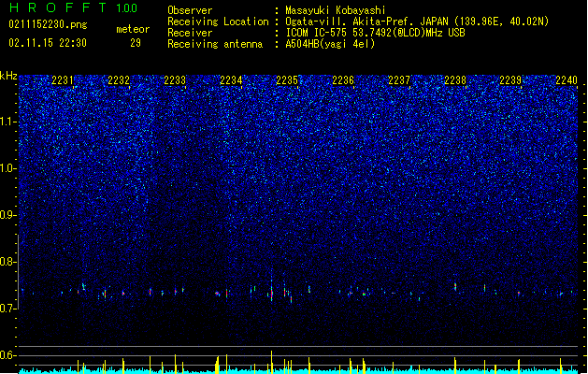Select the ICOM IC-575 53.7492 MHz USB text
This screenshot has height=374, width=588.
point(375,33)
